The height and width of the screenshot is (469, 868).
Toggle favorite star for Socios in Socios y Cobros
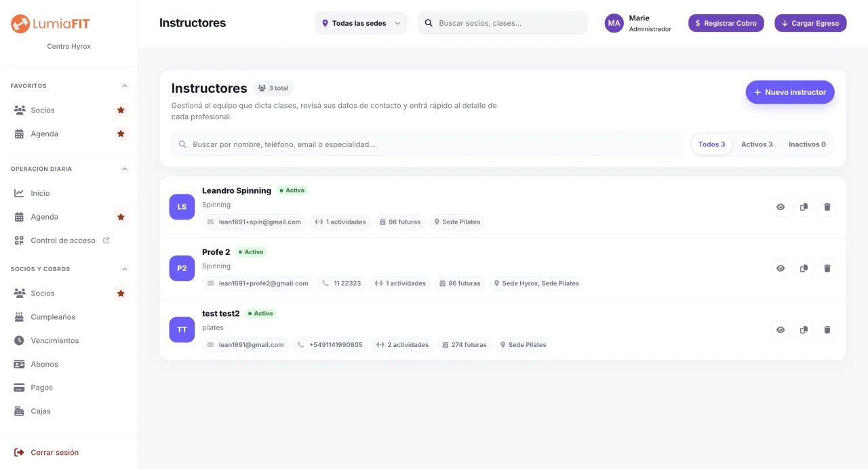[121, 293]
